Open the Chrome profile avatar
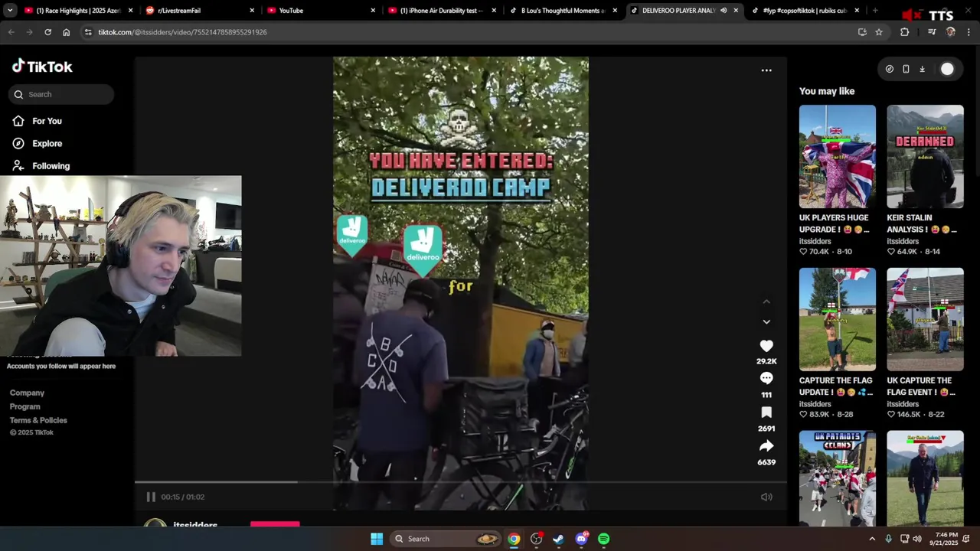The image size is (980, 551). click(x=951, y=32)
